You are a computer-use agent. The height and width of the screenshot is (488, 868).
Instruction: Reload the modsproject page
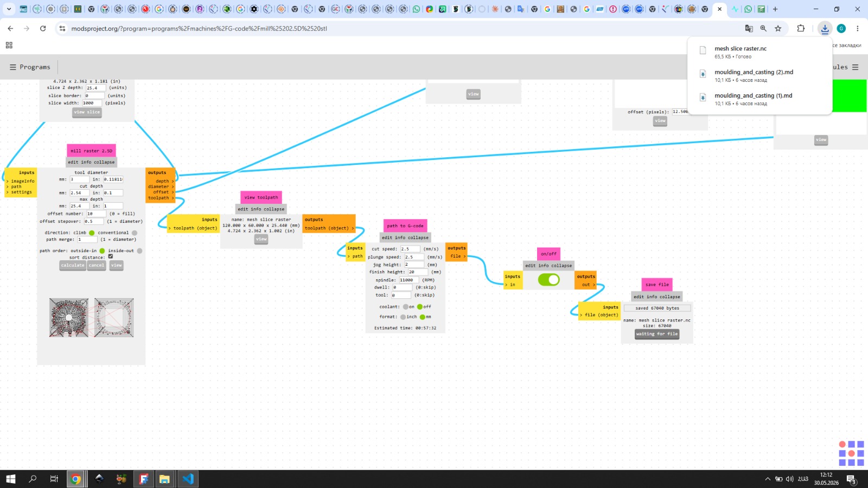point(43,29)
